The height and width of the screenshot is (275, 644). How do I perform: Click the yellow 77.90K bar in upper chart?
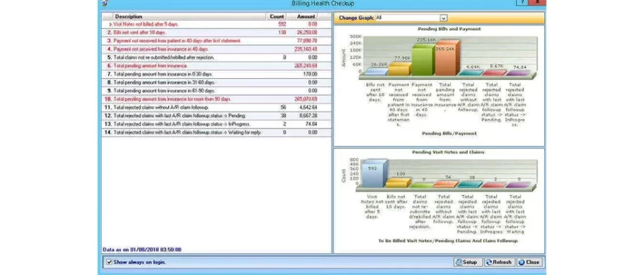399,69
